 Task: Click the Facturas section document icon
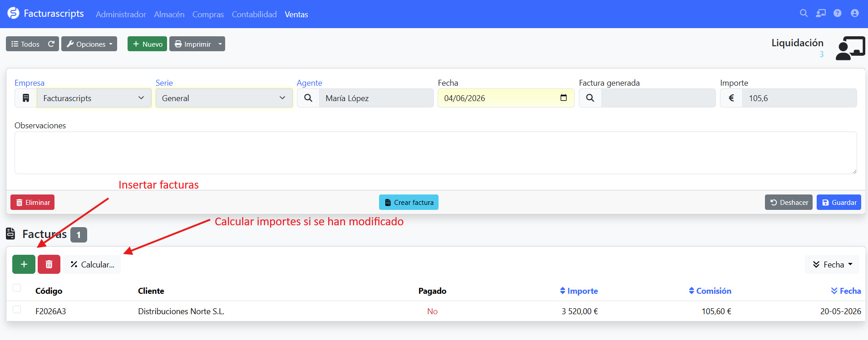[10, 234]
